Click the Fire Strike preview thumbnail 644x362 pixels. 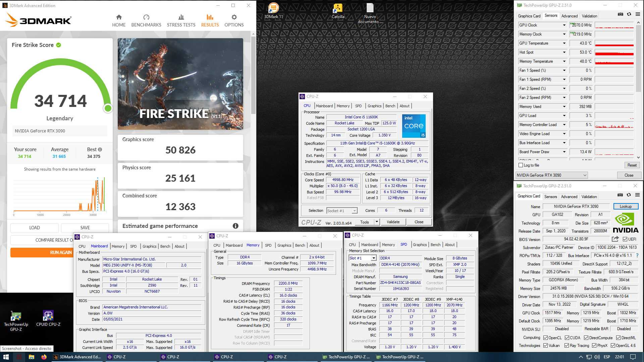coord(180,84)
